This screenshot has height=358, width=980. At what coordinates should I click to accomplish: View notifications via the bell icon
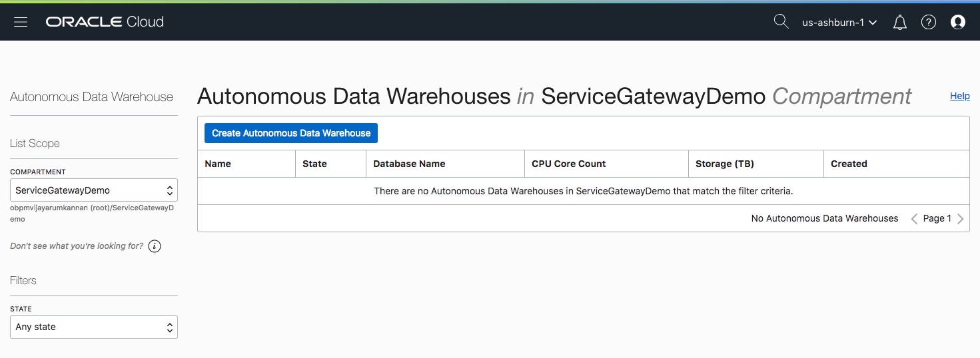tap(900, 23)
